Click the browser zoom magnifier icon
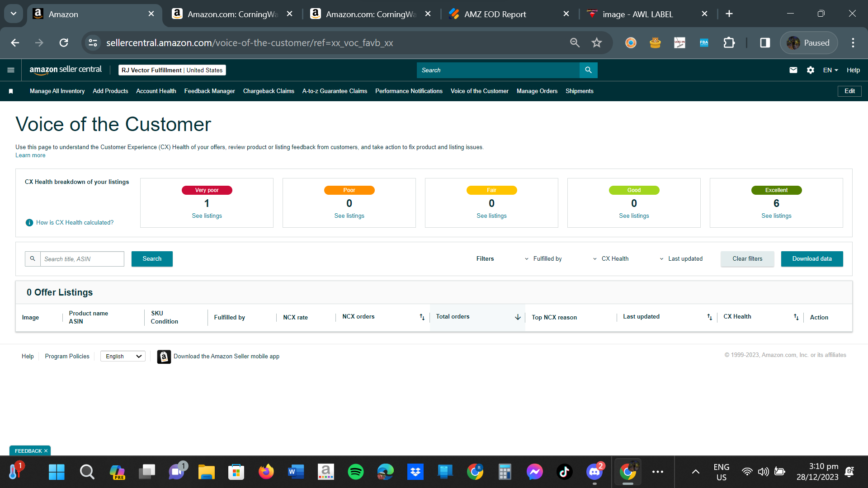Viewport: 868px width, 488px height. pos(575,43)
